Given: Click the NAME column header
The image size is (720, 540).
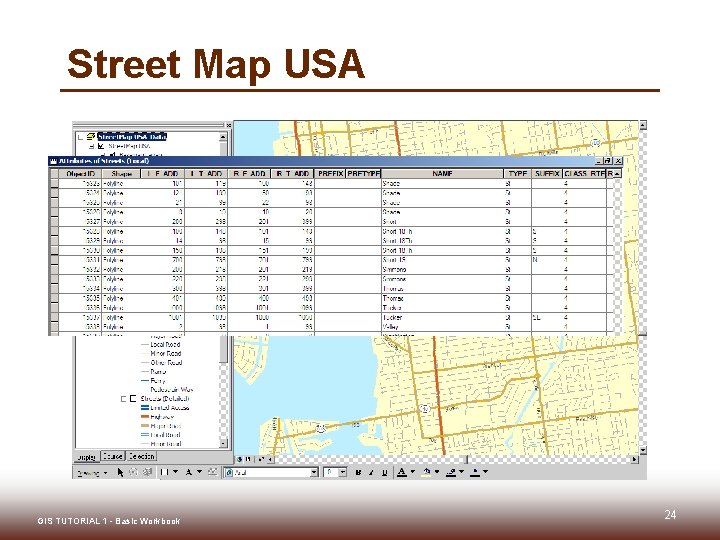Looking at the screenshot, I should point(442,174).
